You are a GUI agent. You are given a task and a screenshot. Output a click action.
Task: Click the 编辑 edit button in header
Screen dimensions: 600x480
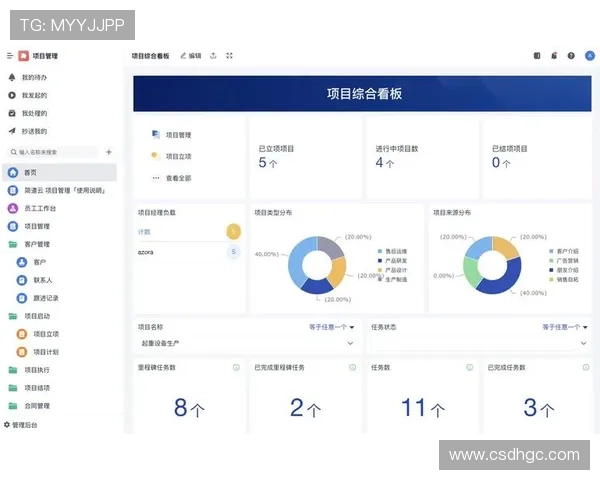point(191,56)
